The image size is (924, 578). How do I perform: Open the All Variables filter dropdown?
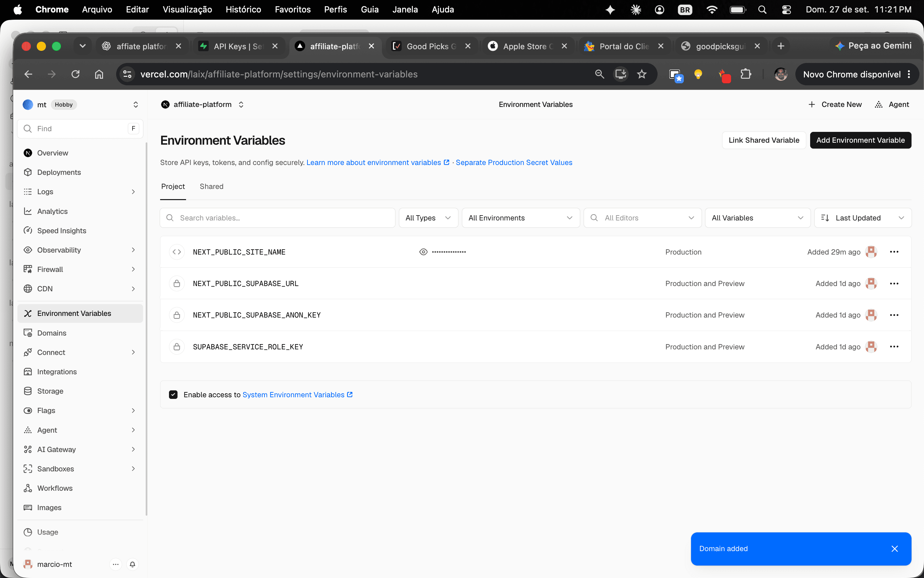pyautogui.click(x=758, y=218)
